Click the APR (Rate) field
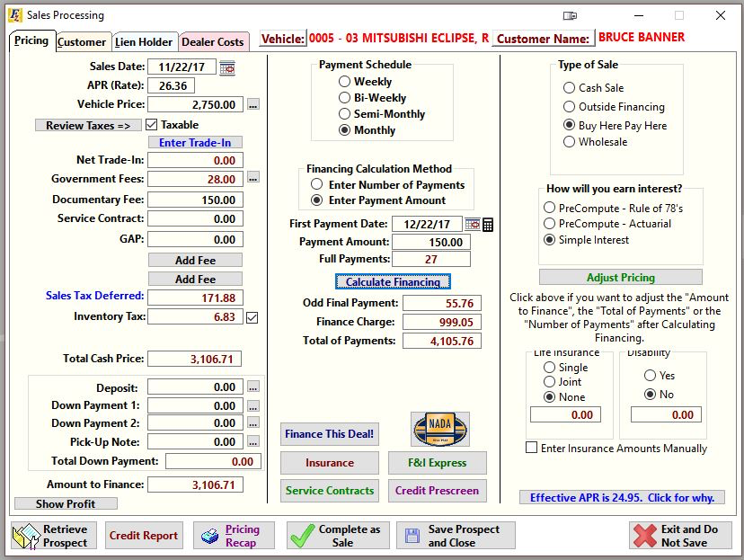 (x=172, y=86)
